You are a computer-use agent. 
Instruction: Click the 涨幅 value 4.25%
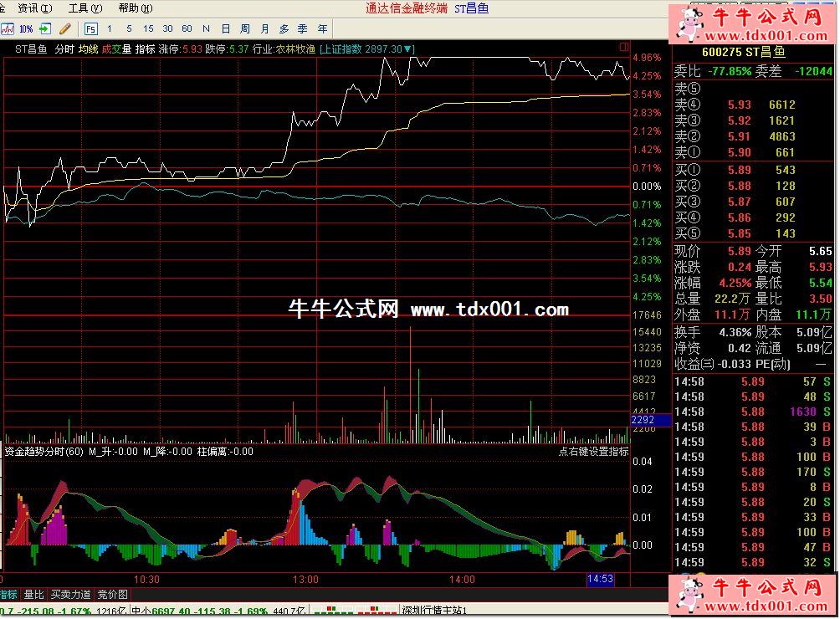735,283
